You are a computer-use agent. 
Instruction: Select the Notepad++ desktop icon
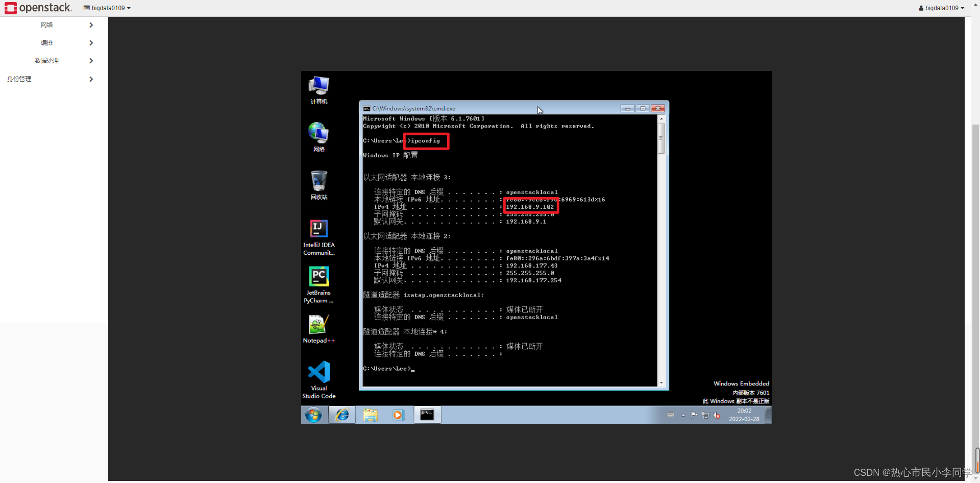319,329
